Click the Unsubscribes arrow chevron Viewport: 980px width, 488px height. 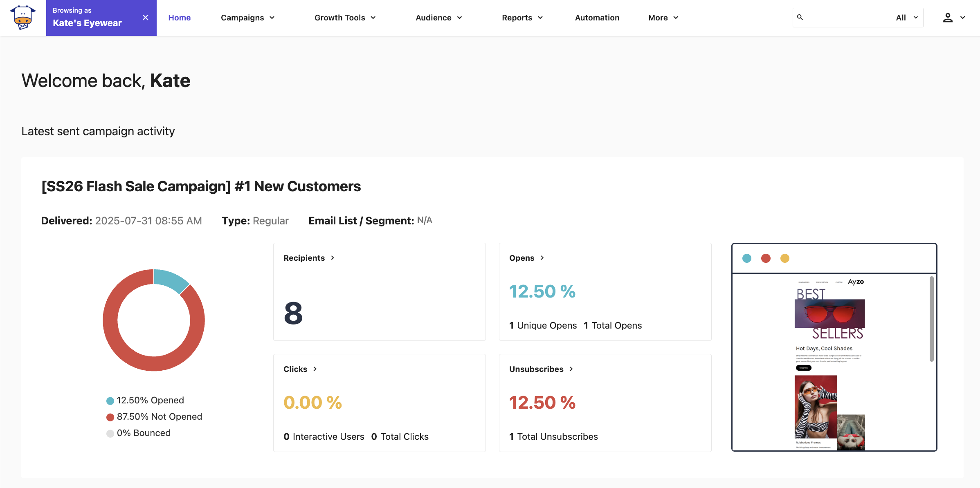pos(571,369)
